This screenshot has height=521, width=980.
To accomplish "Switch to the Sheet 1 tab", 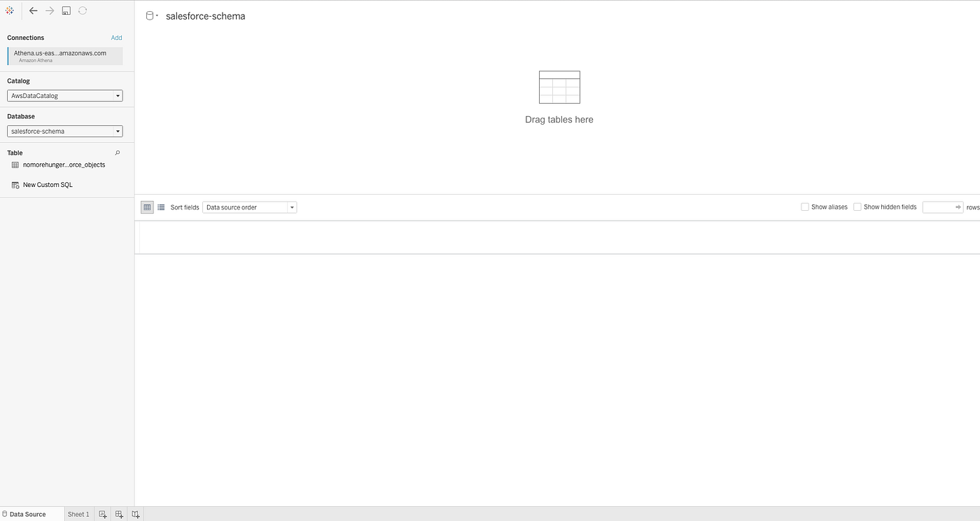I will [x=78, y=513].
